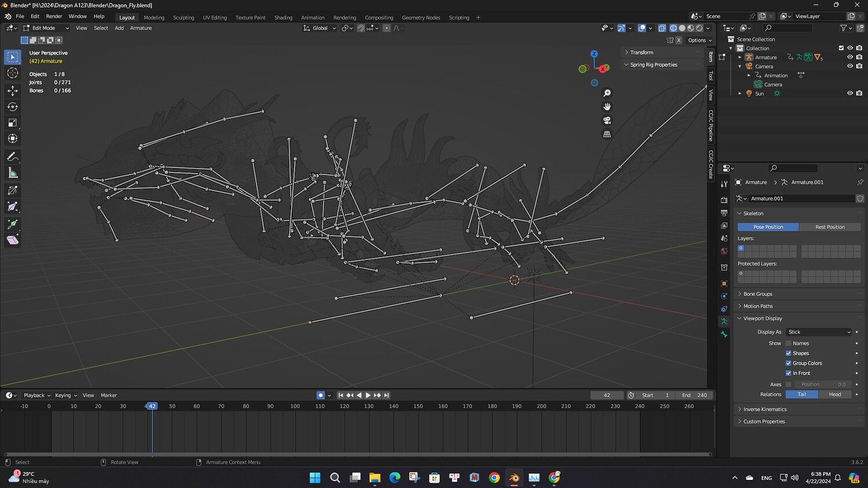Open Blender from the Windows taskbar
Screen dimensions: 868x488
pos(514,478)
